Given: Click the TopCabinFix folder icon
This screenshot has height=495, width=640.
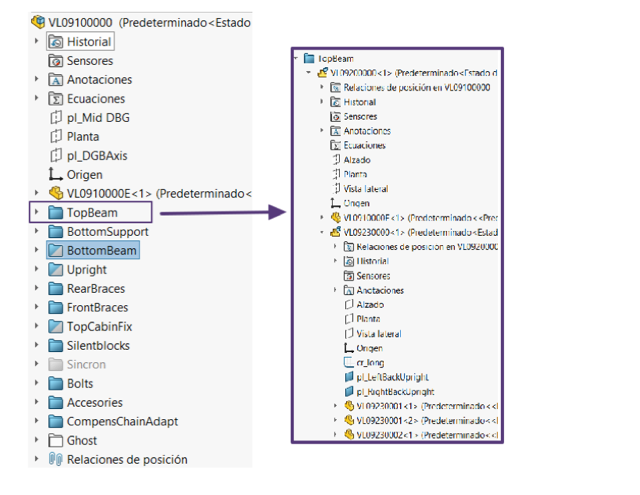Looking at the screenshot, I should [x=56, y=326].
